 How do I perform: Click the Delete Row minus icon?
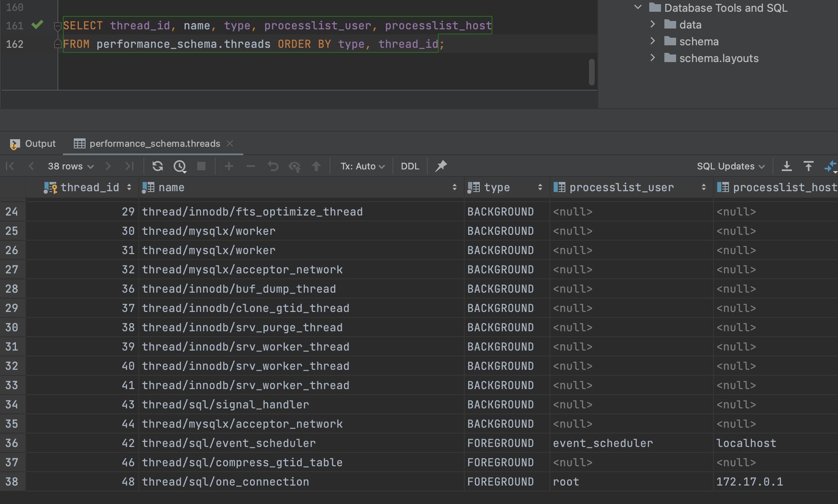(x=251, y=166)
